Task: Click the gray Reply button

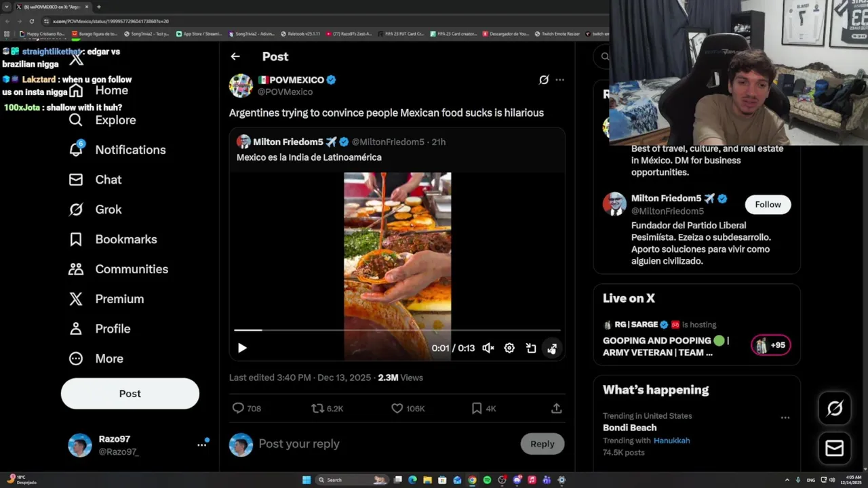Action: (x=542, y=444)
